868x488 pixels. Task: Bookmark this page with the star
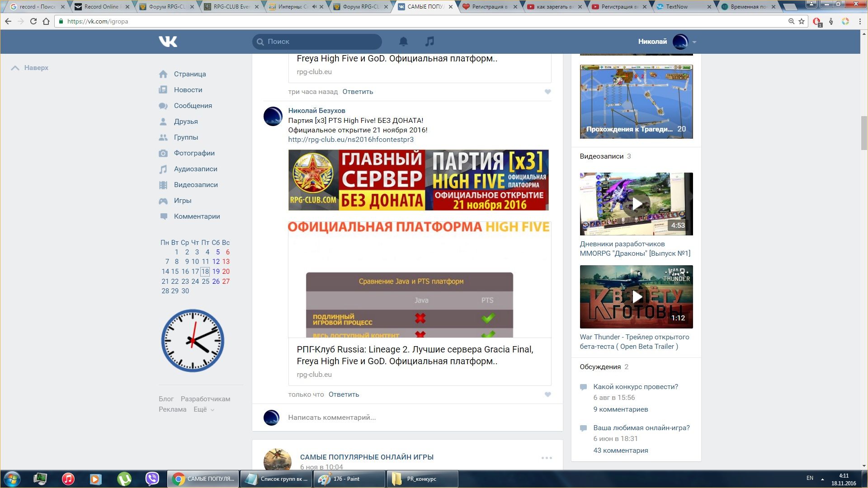tap(802, 21)
